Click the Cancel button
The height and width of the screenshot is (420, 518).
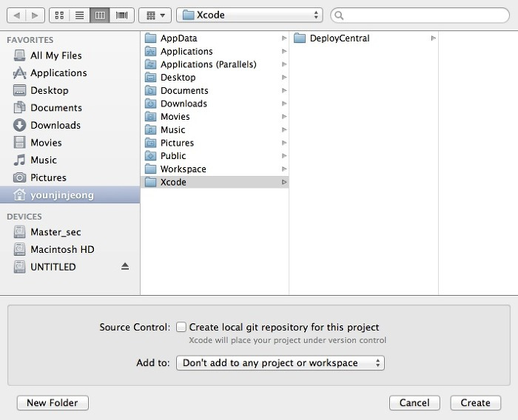(414, 403)
